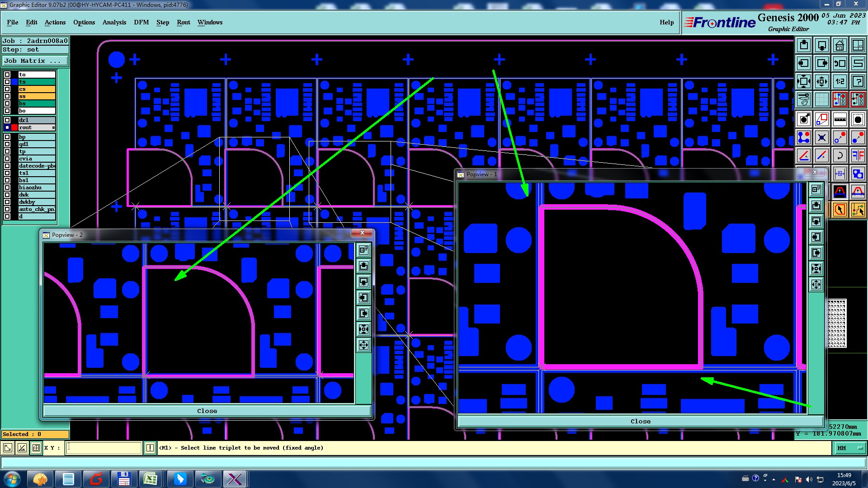Click the XY coordinate zoom icon
Screen dimensions: 868x488
pyautogui.click(x=858, y=45)
